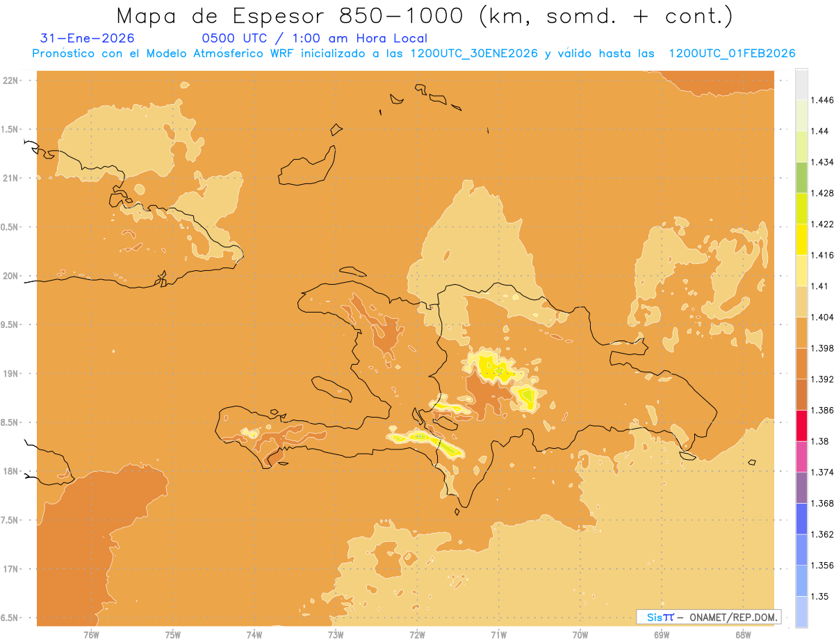Select the 'SisPI - ONAMET/REP.DOM.' credit box
The width and height of the screenshot is (834, 644).
click(x=708, y=617)
